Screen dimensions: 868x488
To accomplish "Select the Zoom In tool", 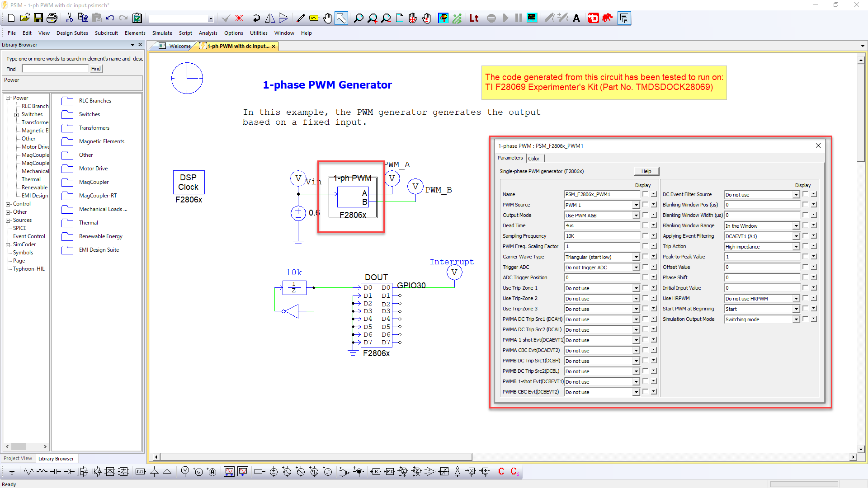I will coord(373,18).
